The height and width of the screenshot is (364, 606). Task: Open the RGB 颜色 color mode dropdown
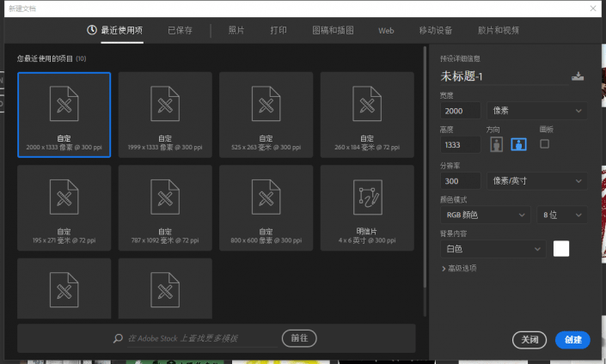486,215
